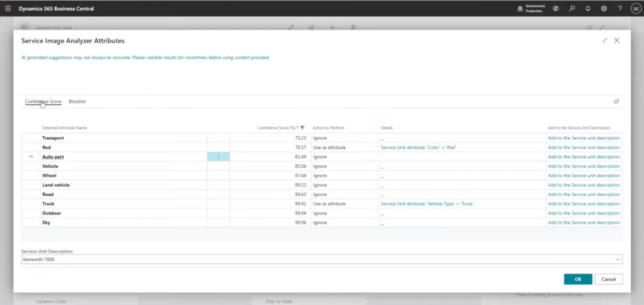Open the DC account avatar
Screen dimensions: 644x305
635,8
